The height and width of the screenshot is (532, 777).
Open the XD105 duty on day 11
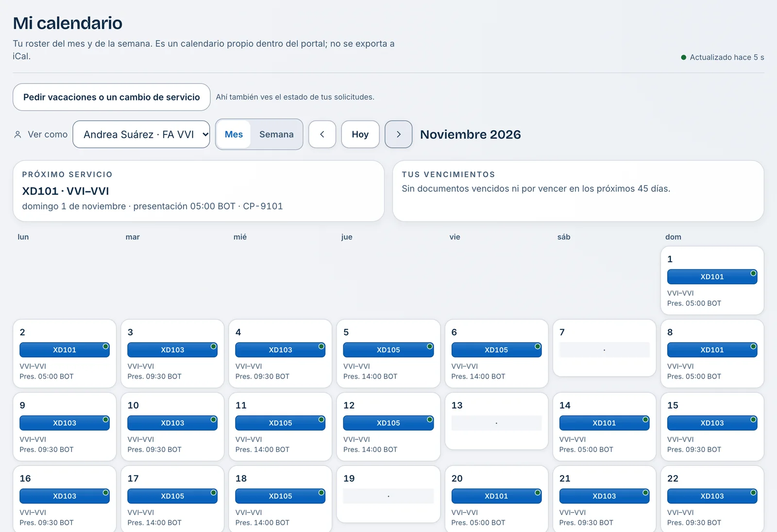[x=280, y=423]
